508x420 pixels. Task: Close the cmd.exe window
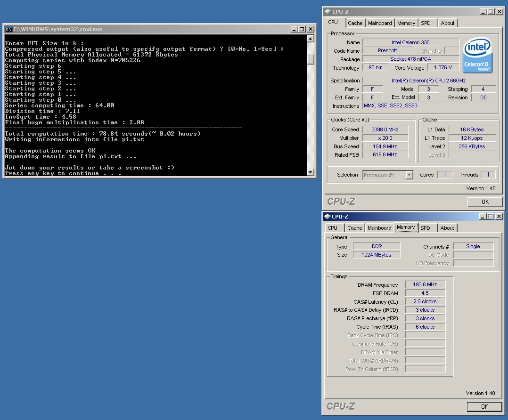tap(311, 29)
